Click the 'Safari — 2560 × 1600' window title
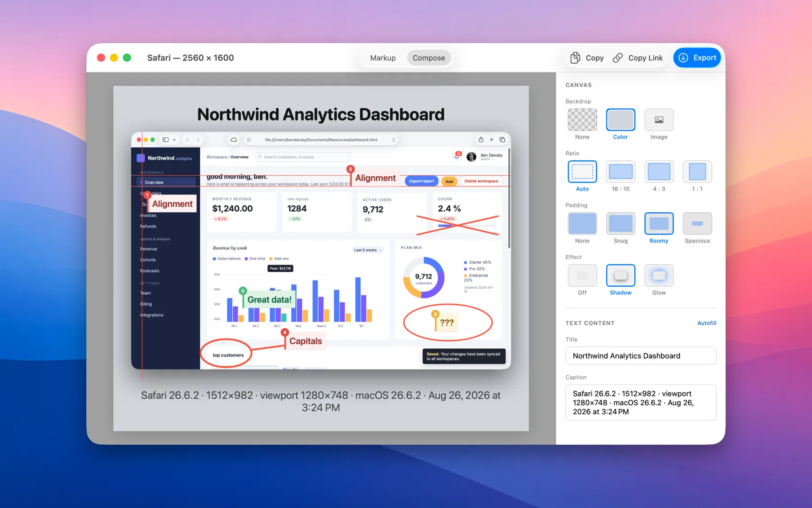Image resolution: width=812 pixels, height=508 pixels. coord(190,58)
